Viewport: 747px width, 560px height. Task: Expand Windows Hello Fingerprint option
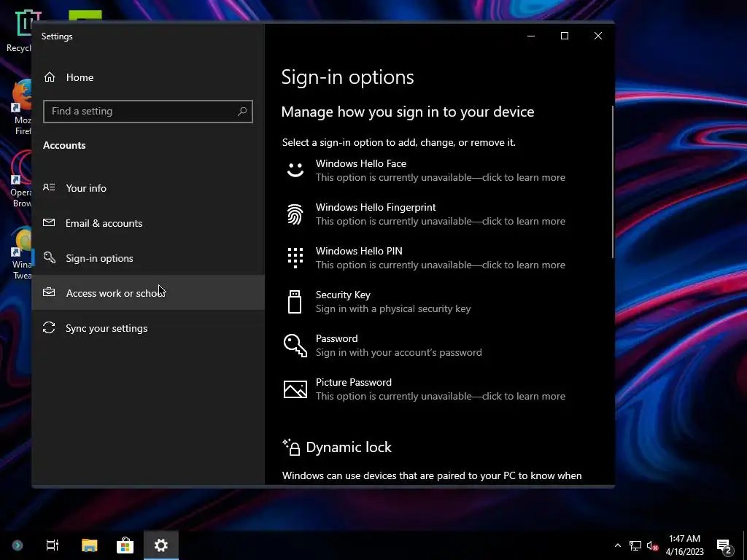coord(438,214)
